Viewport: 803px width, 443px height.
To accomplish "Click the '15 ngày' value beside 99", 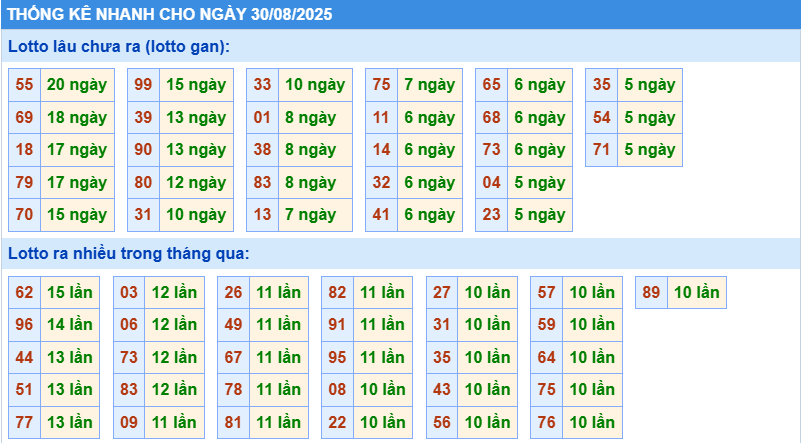I will (196, 85).
